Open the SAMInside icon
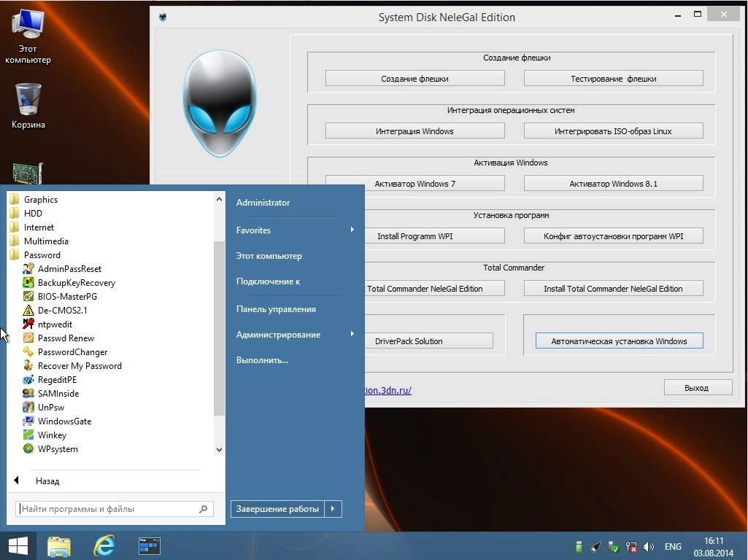The image size is (748, 560). (x=28, y=393)
